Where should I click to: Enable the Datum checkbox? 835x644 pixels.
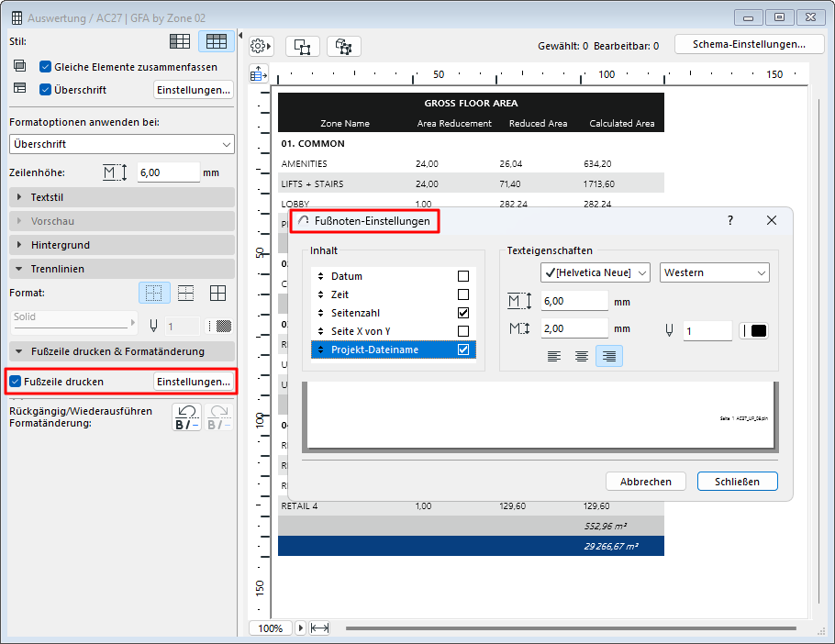[x=463, y=276]
